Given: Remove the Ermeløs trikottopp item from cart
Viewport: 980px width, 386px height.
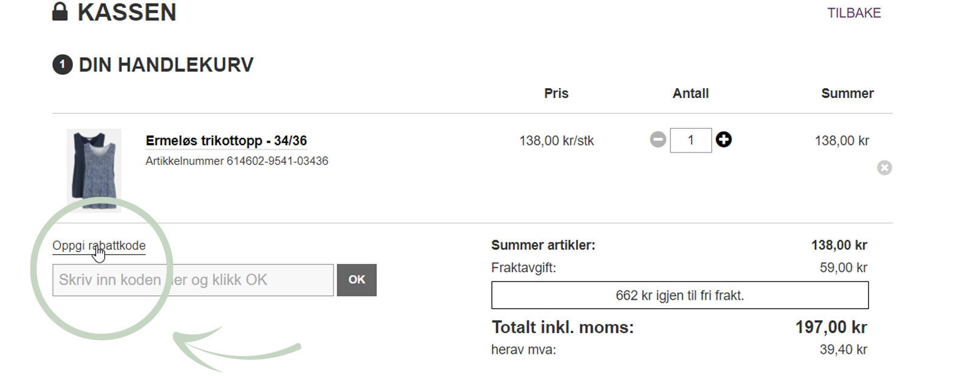Looking at the screenshot, I should (x=885, y=168).
